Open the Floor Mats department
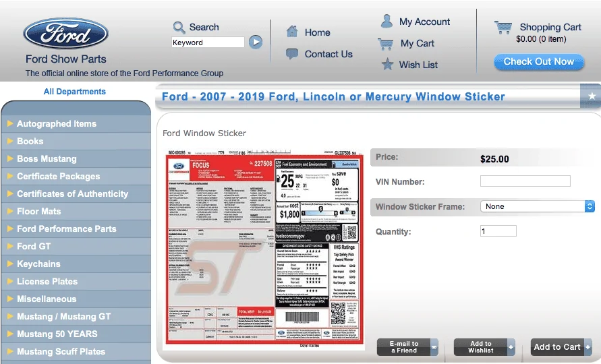 [38, 211]
